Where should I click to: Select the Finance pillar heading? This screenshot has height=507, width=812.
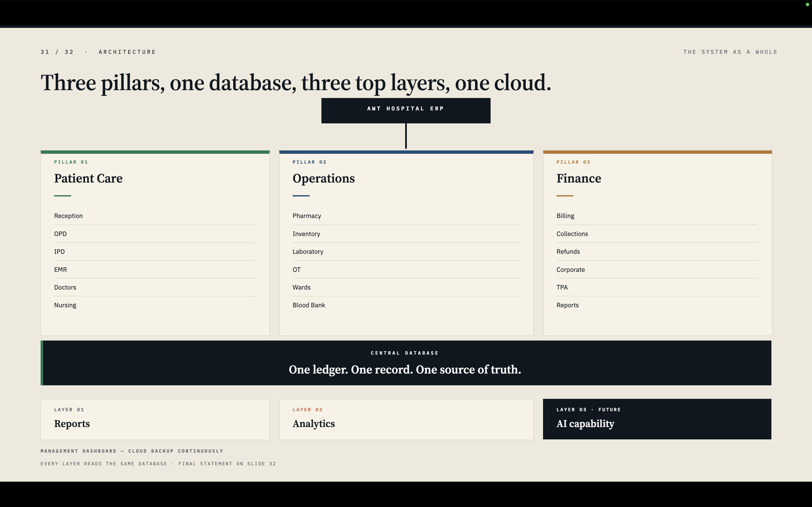579,178
